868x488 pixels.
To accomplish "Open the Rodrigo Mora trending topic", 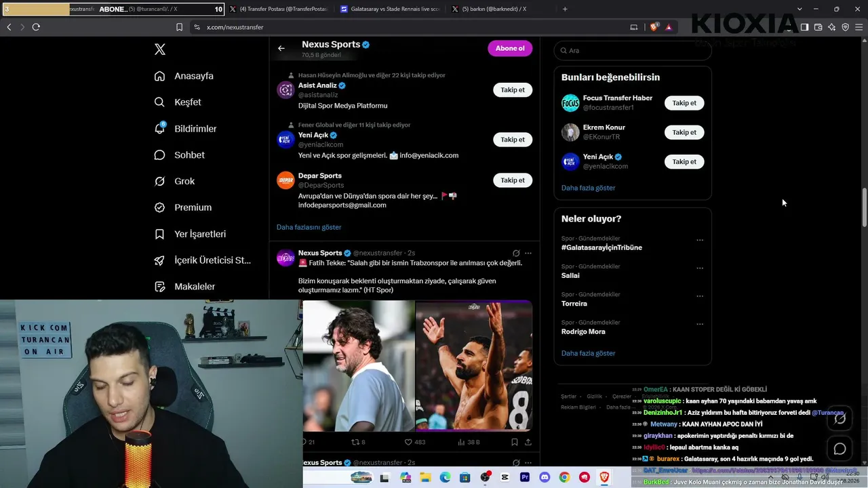I will click(583, 331).
